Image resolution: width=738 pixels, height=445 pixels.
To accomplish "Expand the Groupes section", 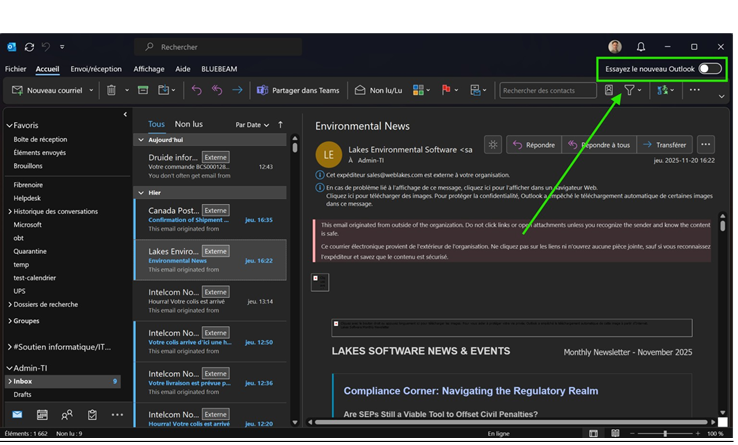I will [x=10, y=321].
